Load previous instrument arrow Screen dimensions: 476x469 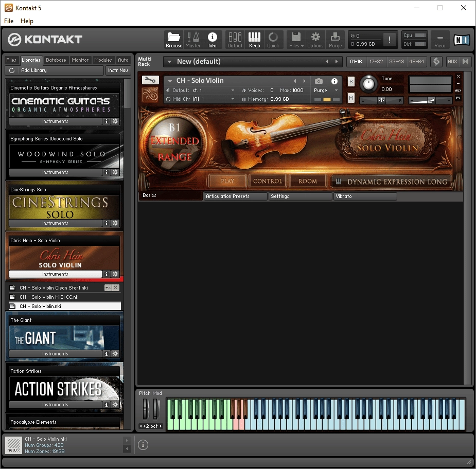pyautogui.click(x=295, y=81)
